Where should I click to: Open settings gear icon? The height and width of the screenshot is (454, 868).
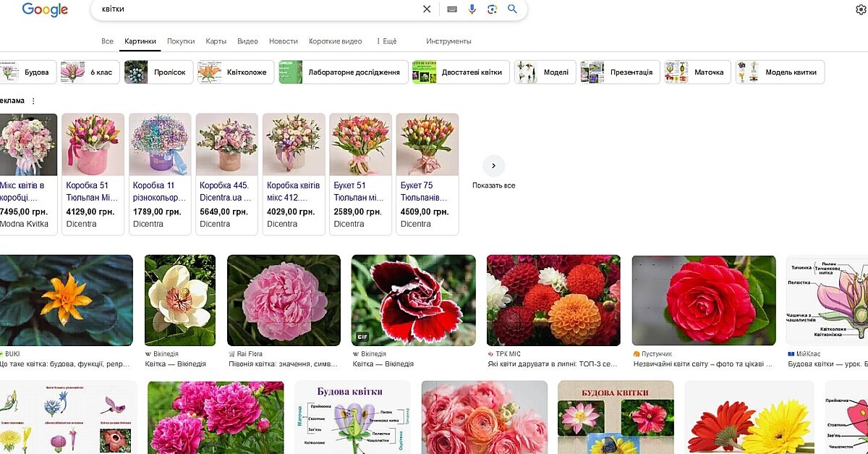tap(861, 9)
